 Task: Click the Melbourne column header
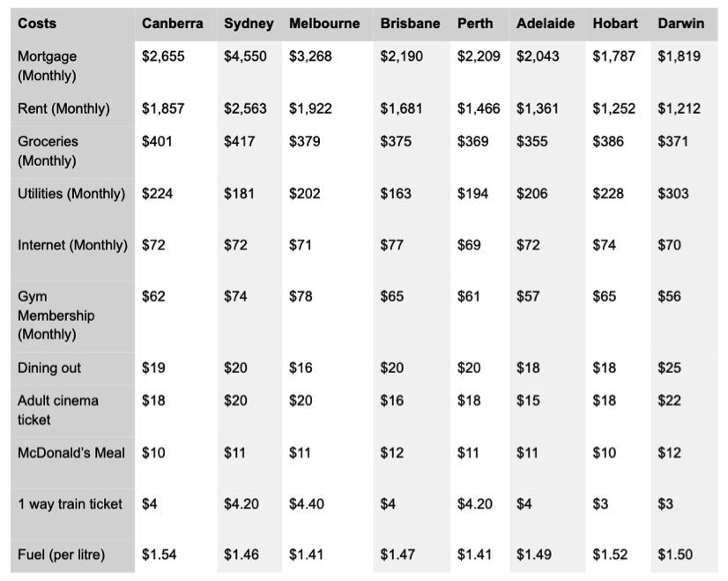coord(324,23)
